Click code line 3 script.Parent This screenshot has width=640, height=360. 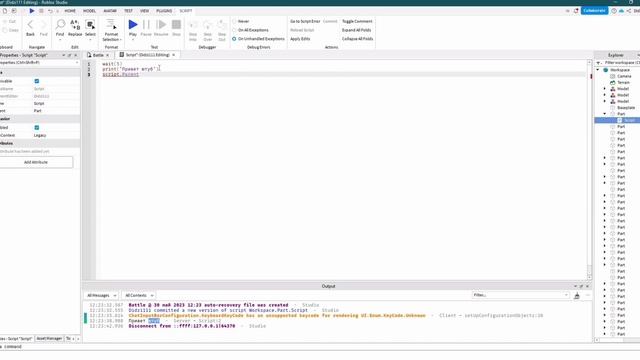coord(120,75)
